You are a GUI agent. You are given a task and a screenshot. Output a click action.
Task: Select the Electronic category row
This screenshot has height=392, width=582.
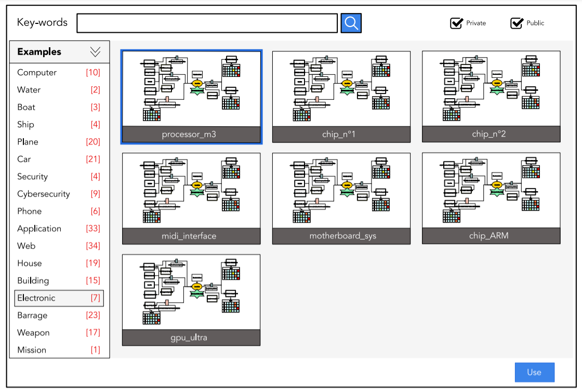point(59,298)
